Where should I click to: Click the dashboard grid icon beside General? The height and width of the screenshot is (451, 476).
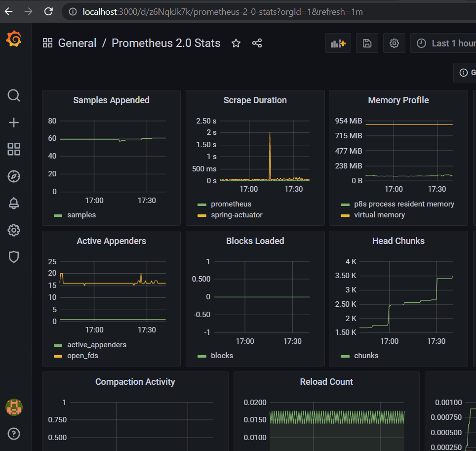point(48,43)
